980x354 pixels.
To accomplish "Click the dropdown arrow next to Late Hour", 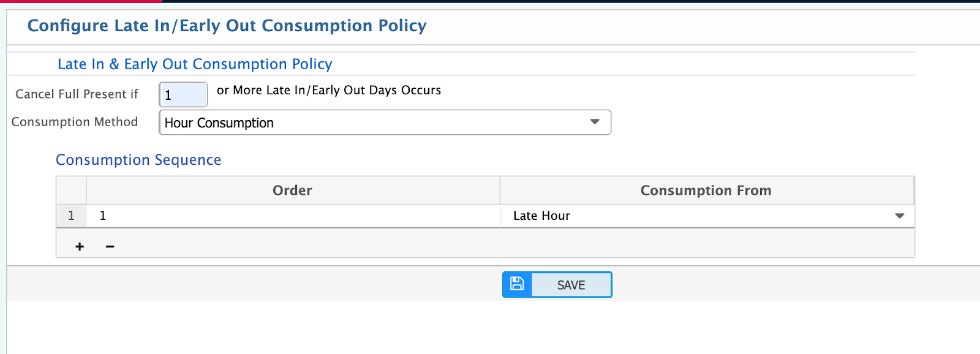I will [x=899, y=216].
